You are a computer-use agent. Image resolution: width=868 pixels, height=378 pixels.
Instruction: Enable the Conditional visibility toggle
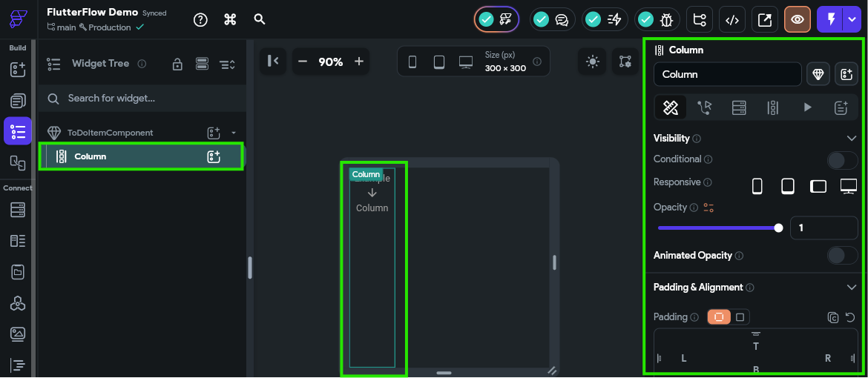[x=842, y=161]
